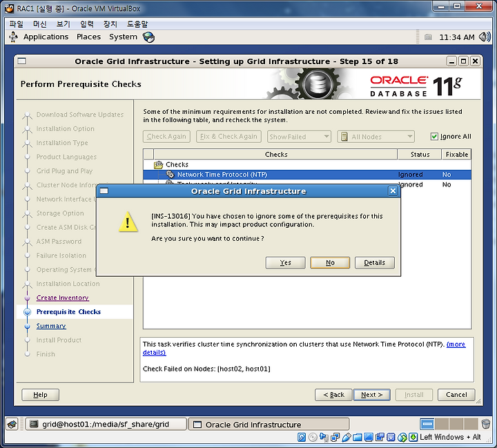This screenshot has width=497, height=448.
Task: Go to Summary step in sidebar
Action: point(51,326)
